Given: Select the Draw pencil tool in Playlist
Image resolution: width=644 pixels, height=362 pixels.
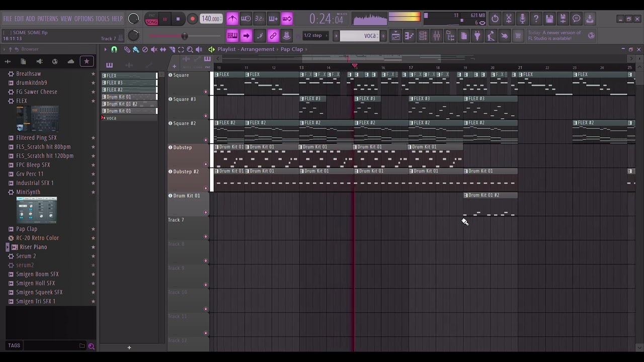Looking at the screenshot, I should 127,49.
